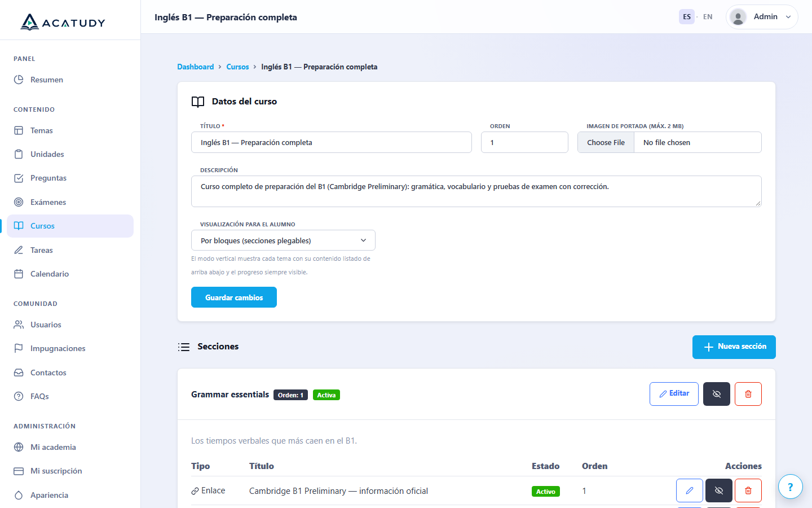Image resolution: width=812 pixels, height=508 pixels.
Task: Open the Calendario page
Action: pos(70,274)
